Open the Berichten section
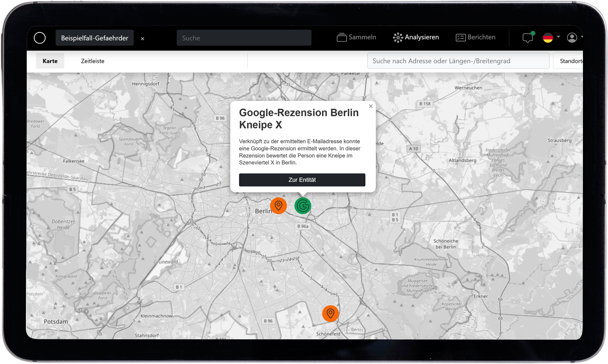The image size is (608, 364). click(x=475, y=37)
